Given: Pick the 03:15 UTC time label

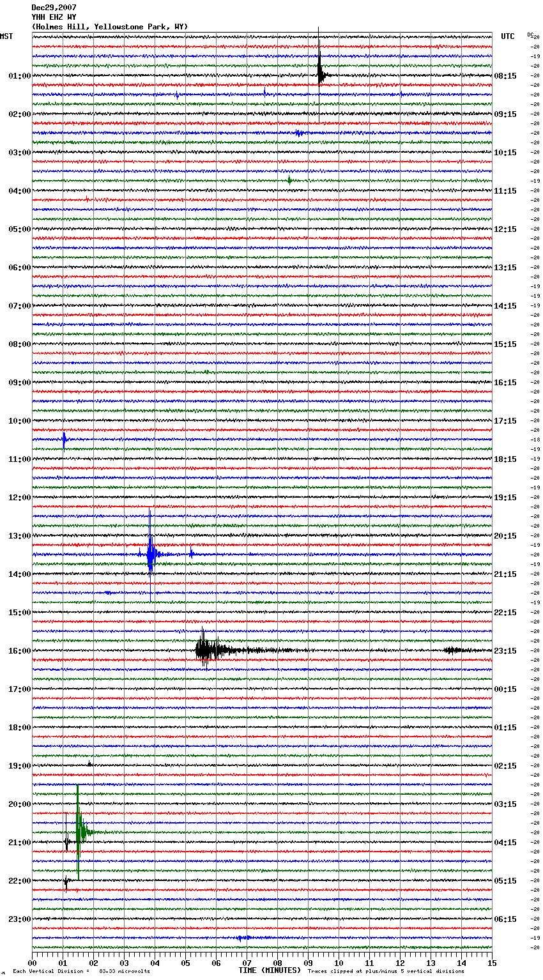Looking at the screenshot, I should click(x=505, y=804).
